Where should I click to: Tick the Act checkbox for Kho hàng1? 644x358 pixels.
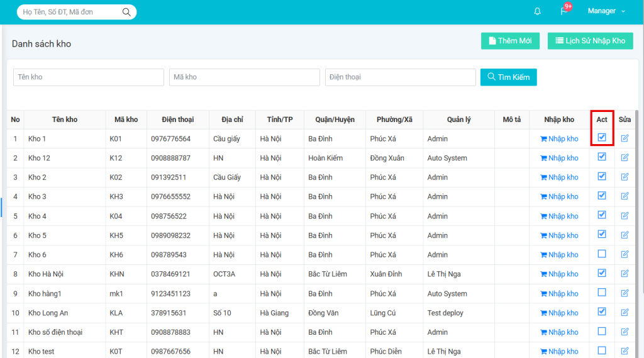click(x=602, y=293)
